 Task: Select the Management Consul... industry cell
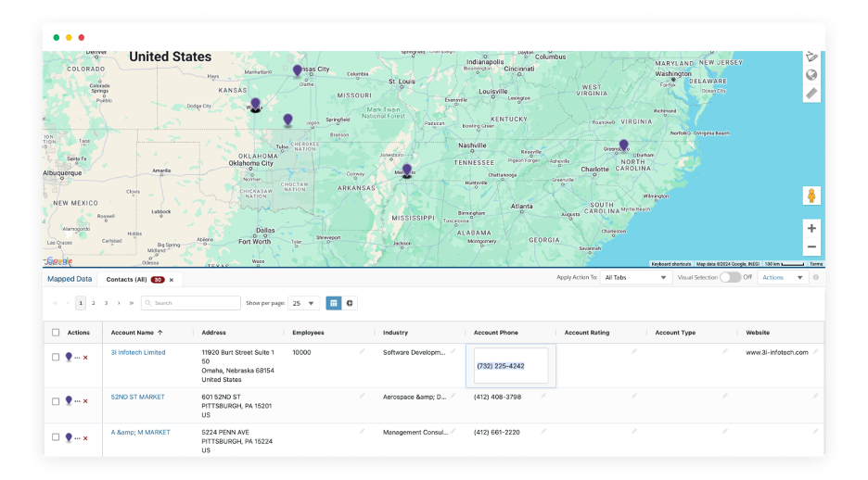(415, 433)
